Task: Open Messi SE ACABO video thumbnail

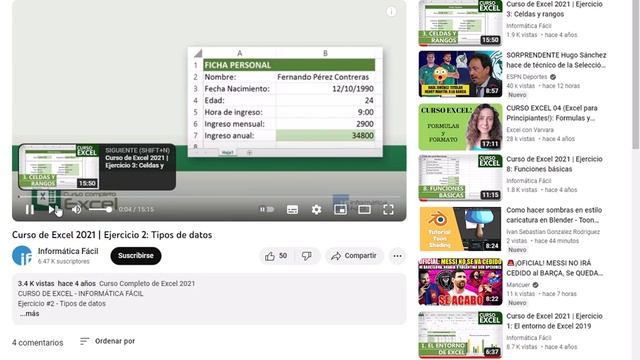Action: 460,282
